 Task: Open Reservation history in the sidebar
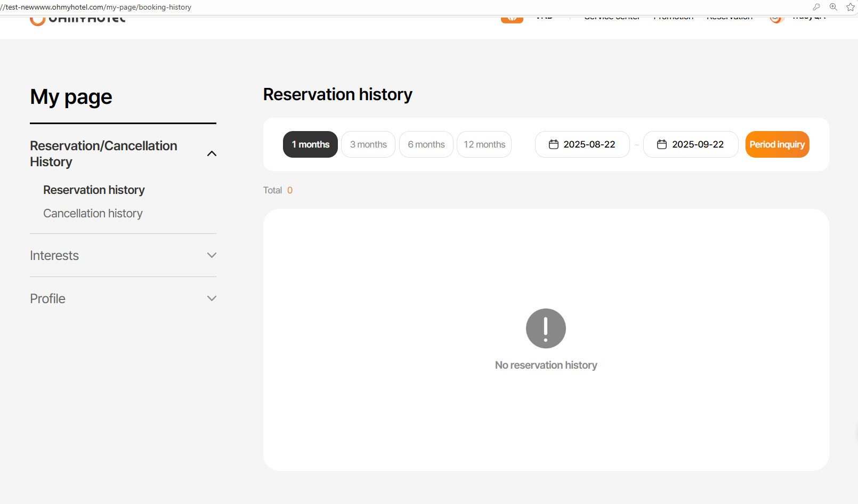tap(94, 190)
